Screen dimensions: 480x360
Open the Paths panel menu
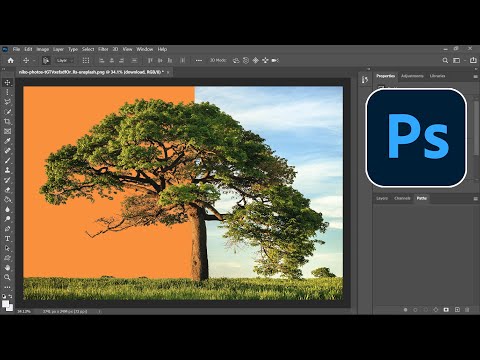475,199
